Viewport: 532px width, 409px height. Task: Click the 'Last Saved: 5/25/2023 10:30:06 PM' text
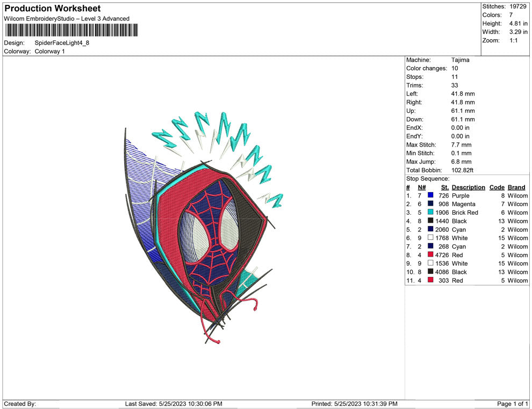point(174,404)
